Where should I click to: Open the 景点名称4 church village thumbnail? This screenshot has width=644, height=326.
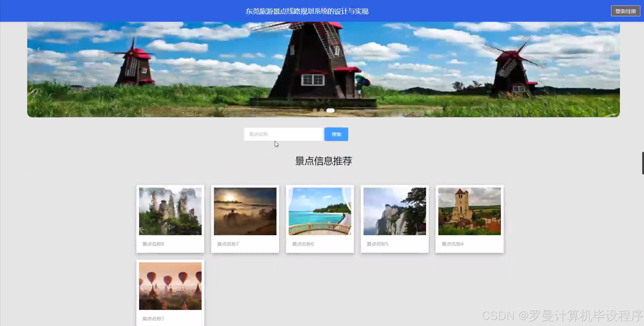click(x=469, y=211)
